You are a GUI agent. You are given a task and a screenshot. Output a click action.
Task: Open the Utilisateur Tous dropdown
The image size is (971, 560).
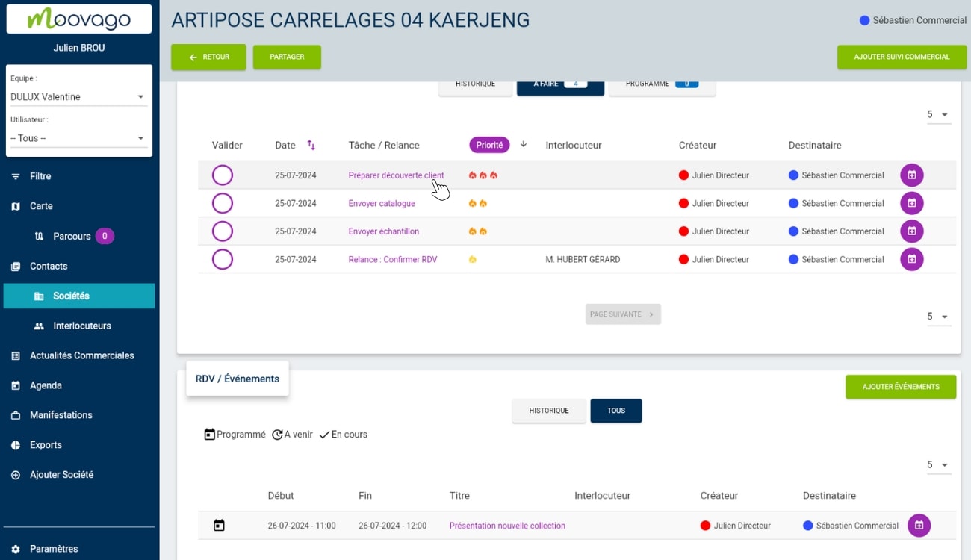[x=78, y=138]
